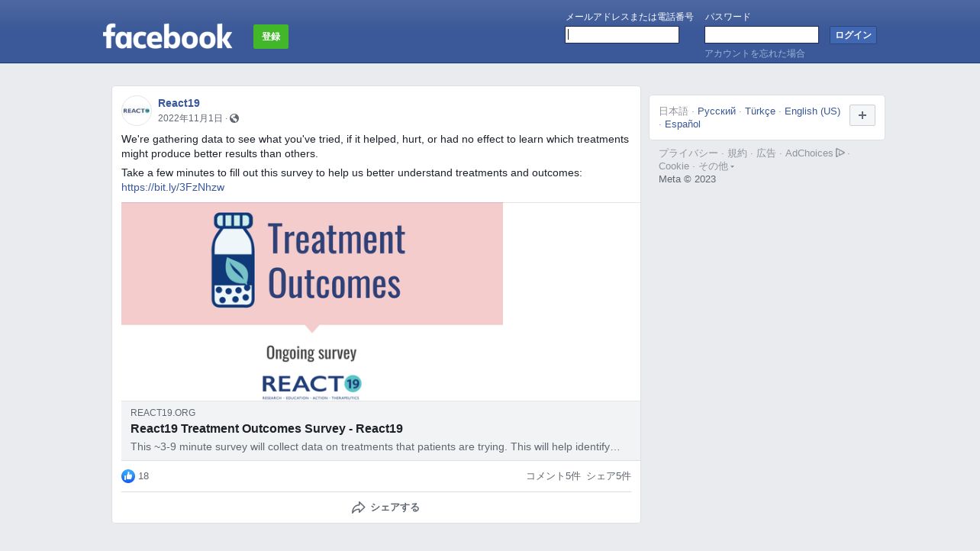Click the ログイン login button

(x=853, y=35)
